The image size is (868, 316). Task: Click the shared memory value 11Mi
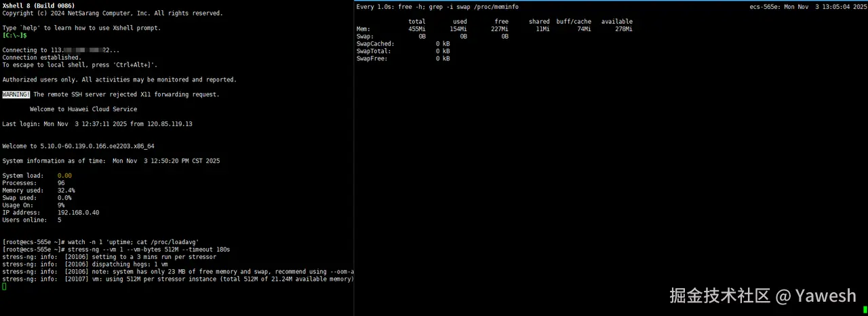[542, 29]
